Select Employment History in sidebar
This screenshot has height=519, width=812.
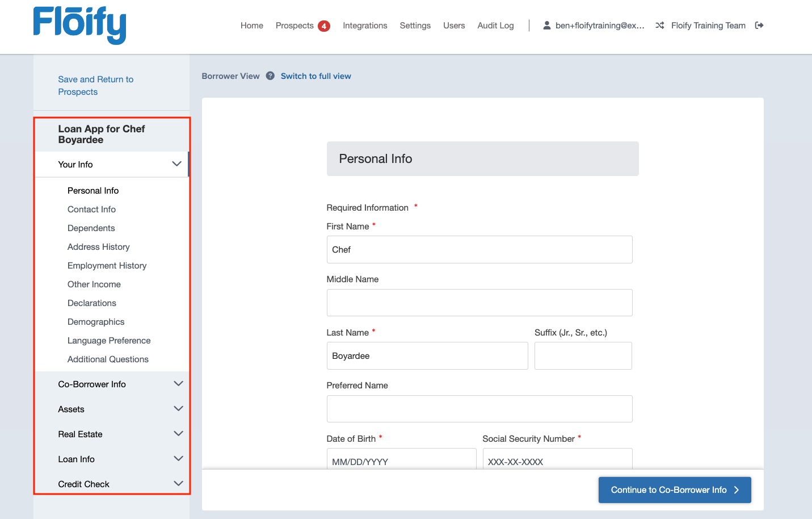107,266
